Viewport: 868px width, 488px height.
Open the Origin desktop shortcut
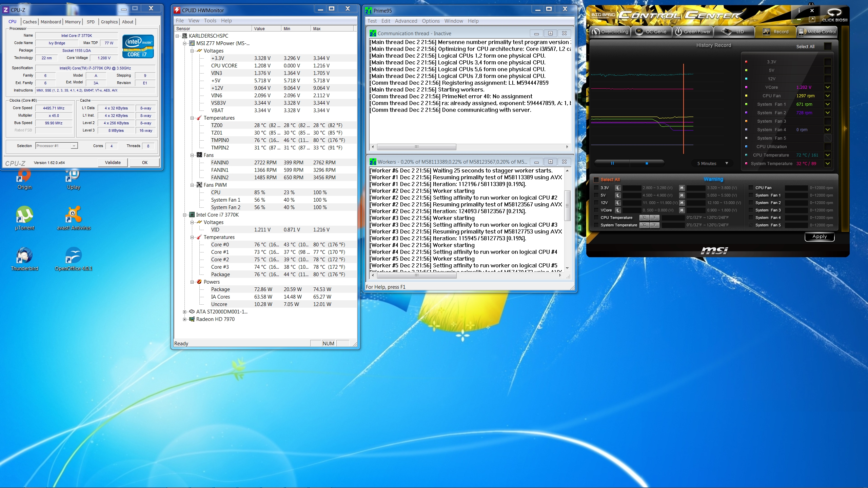24,180
